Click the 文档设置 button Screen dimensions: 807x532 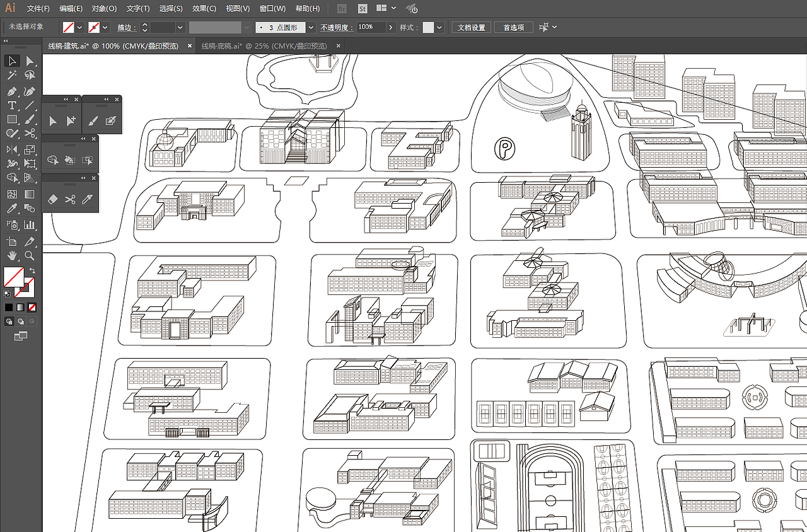pos(472,28)
